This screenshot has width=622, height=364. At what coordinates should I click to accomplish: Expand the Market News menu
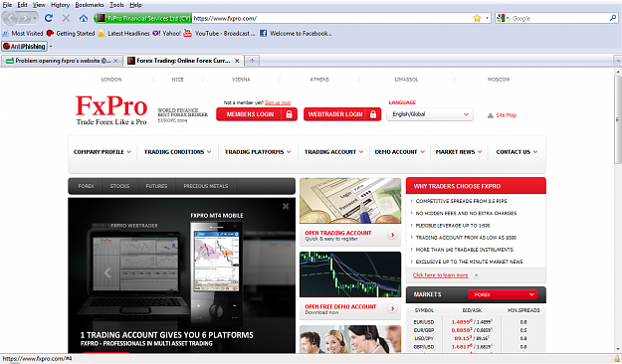point(459,152)
